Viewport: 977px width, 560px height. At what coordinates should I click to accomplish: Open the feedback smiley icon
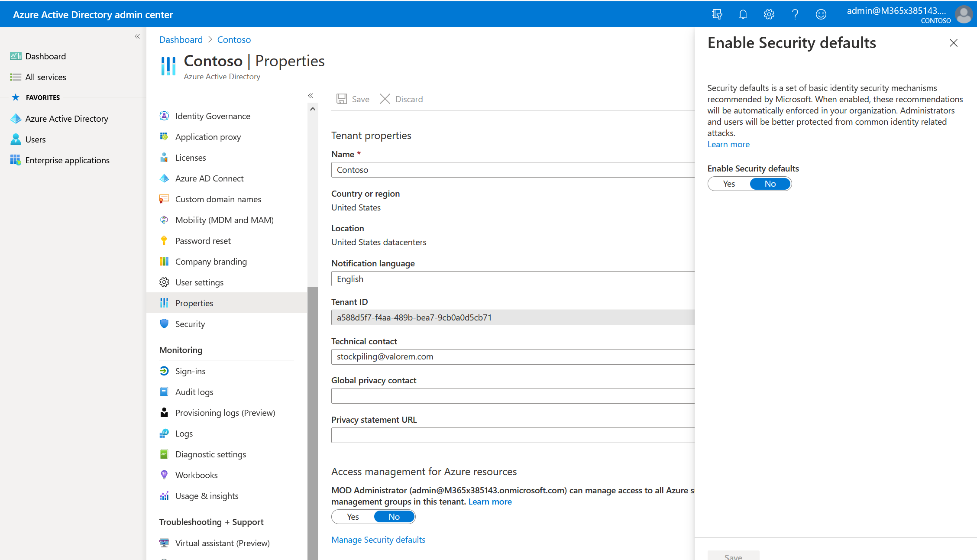821,14
